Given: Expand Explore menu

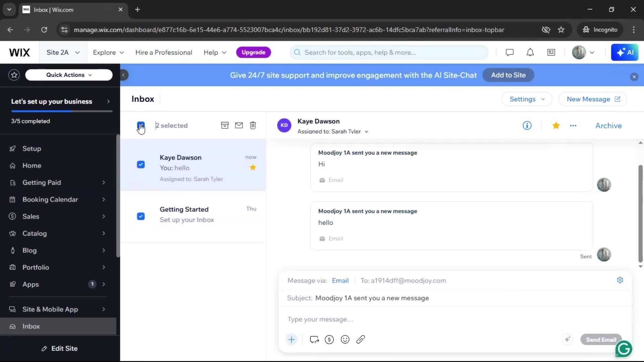Looking at the screenshot, I should coord(108,52).
